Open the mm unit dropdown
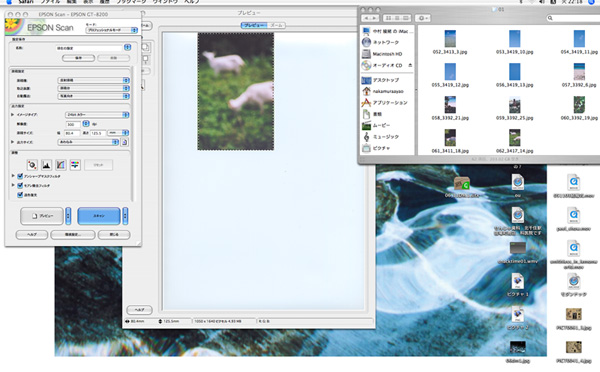The height and width of the screenshot is (372, 600). tap(118, 133)
